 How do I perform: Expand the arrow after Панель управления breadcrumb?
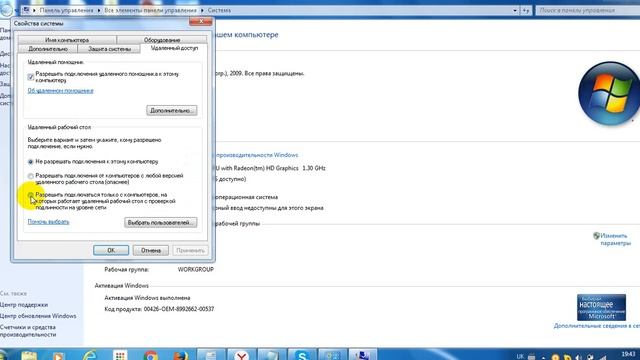click(x=99, y=10)
